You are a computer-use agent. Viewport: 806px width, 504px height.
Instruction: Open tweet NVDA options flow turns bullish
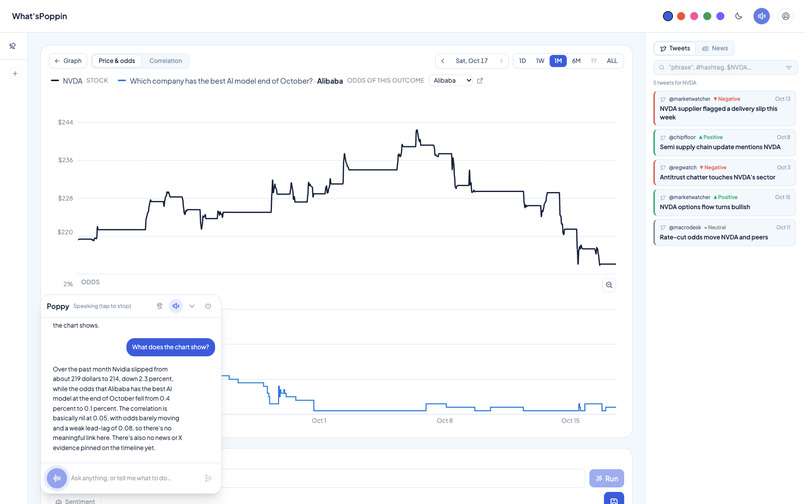(725, 202)
